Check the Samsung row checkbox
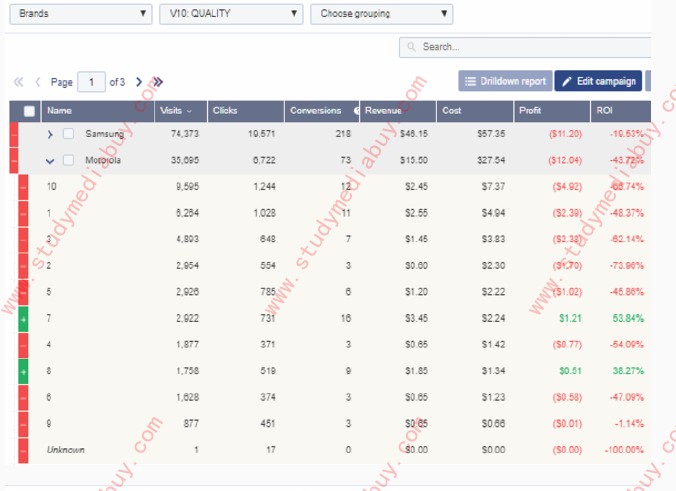 pos(68,134)
